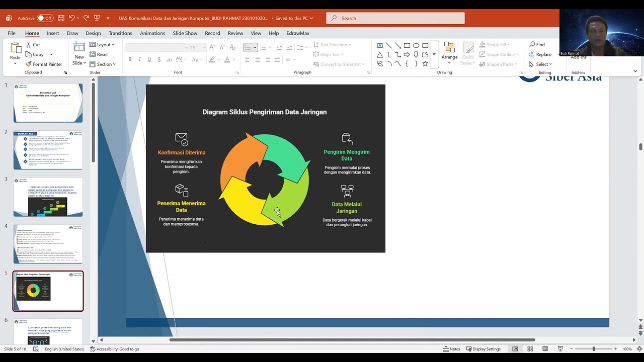Select slide 1 thumbnail
The image size is (644, 362).
point(48,103)
